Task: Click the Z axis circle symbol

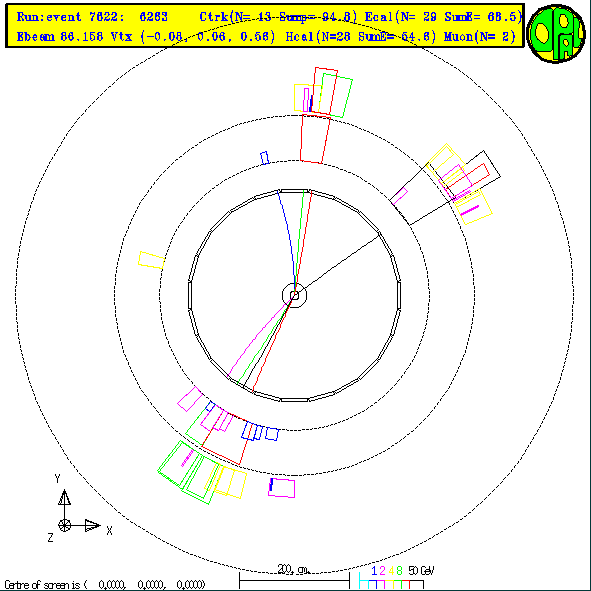Action: [64, 525]
